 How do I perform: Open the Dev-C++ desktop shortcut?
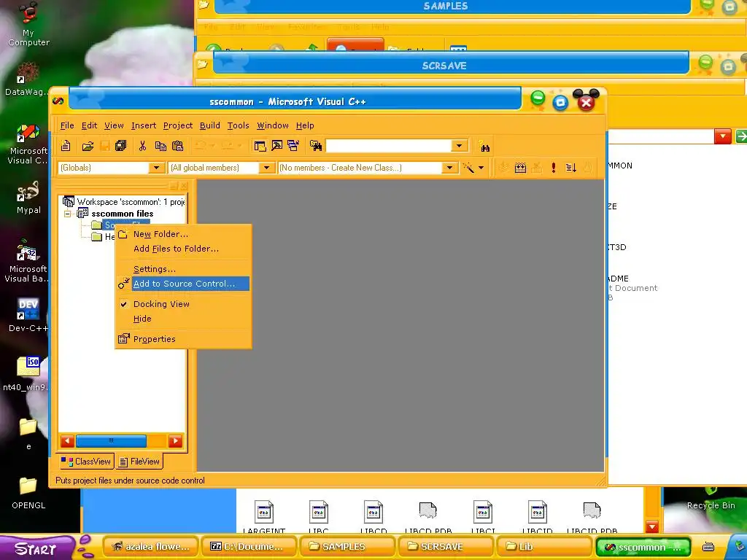(28, 315)
